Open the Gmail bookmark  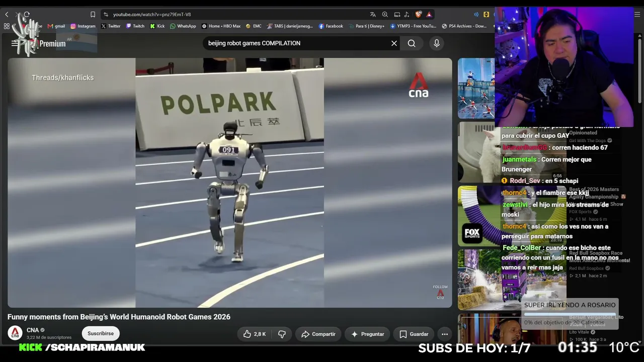coord(56,26)
